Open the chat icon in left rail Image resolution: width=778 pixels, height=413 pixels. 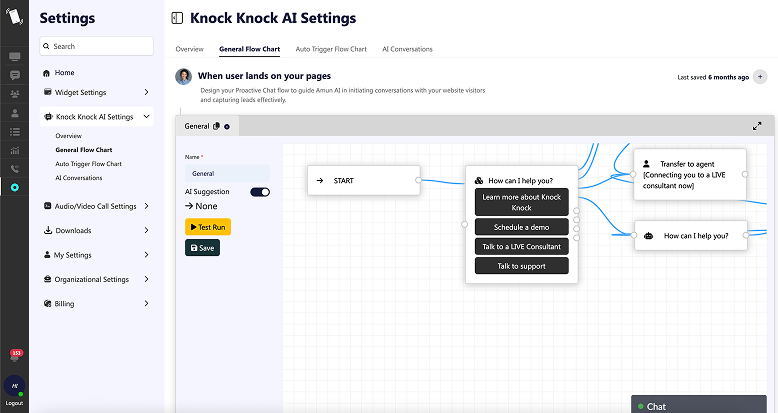coord(14,75)
